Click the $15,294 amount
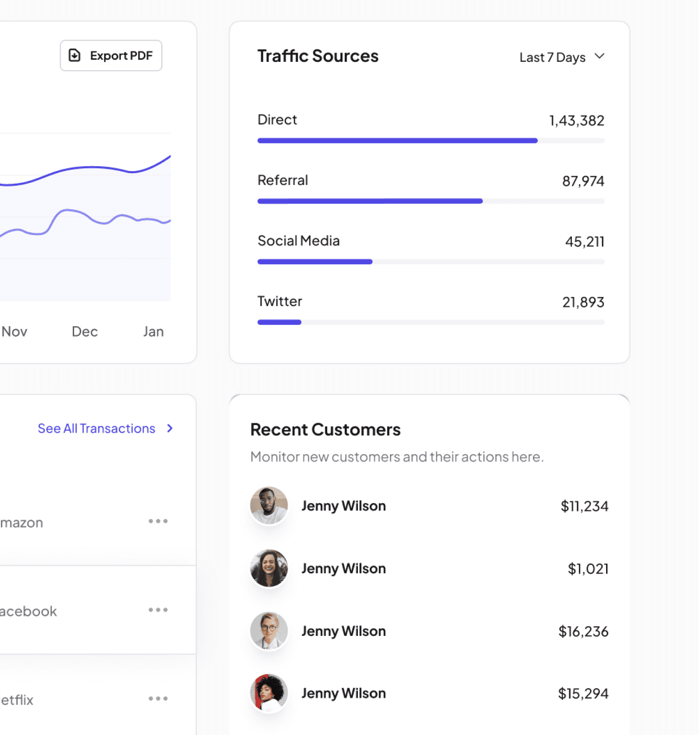The height and width of the screenshot is (735, 700). pos(583,694)
